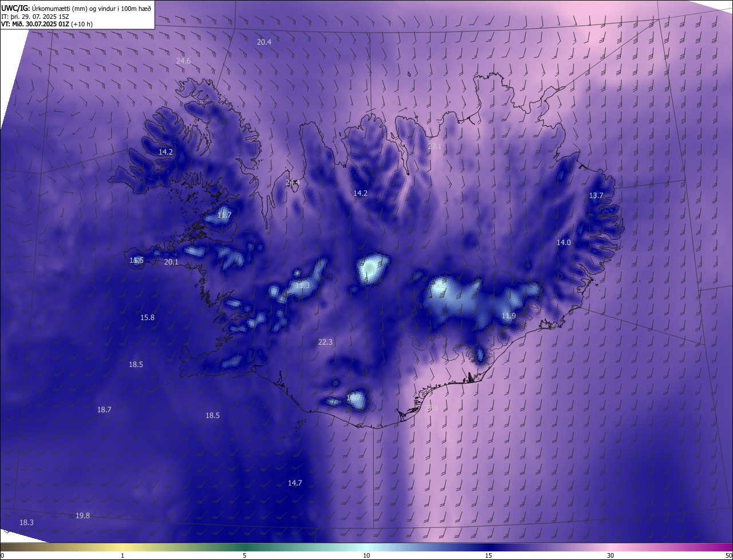Click the title text 'Úrkomumætti (mm) og vindur í 100m hæð'
Image resolution: width=733 pixels, height=560 pixels.
pyautogui.click(x=91, y=8)
